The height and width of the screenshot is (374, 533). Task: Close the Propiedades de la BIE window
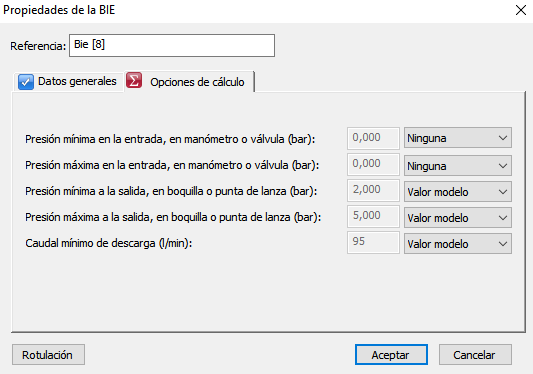coord(521,10)
